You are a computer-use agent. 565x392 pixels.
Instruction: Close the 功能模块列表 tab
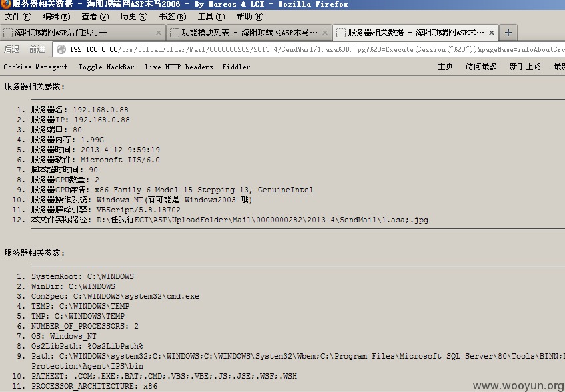pyautogui.click(x=324, y=33)
